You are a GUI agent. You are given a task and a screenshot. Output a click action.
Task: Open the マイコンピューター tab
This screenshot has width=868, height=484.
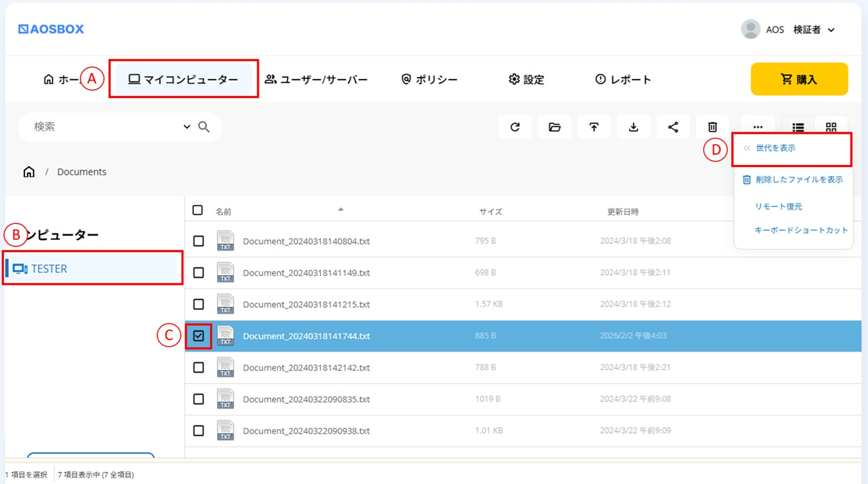point(183,79)
